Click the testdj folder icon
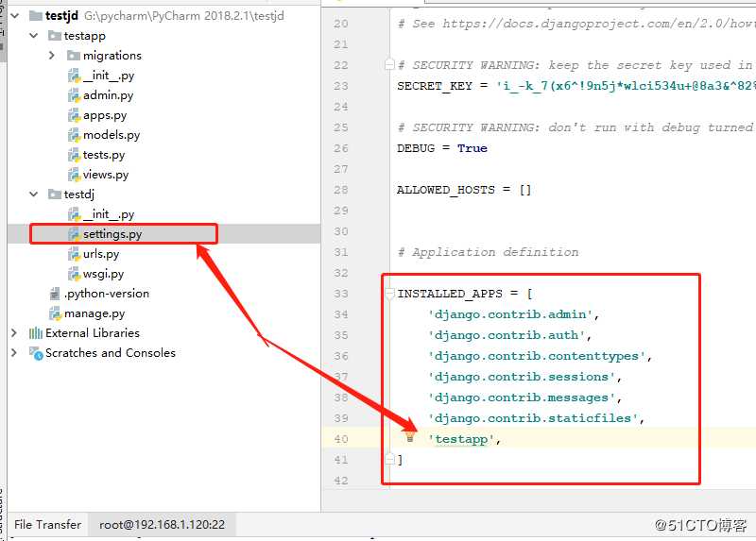This screenshot has height=541, width=756. [x=55, y=194]
